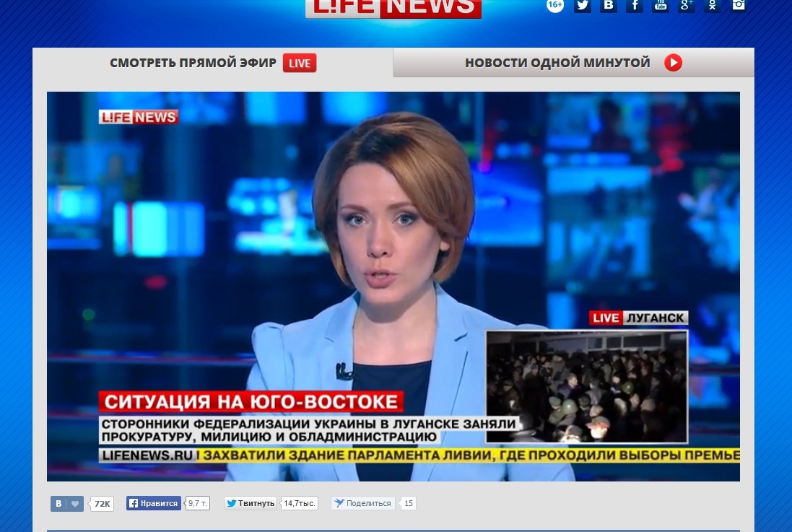Click the LifeNews logo at the top

(393, 8)
